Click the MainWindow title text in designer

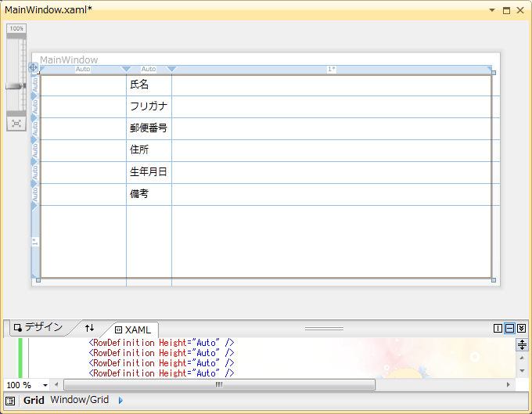(69, 59)
